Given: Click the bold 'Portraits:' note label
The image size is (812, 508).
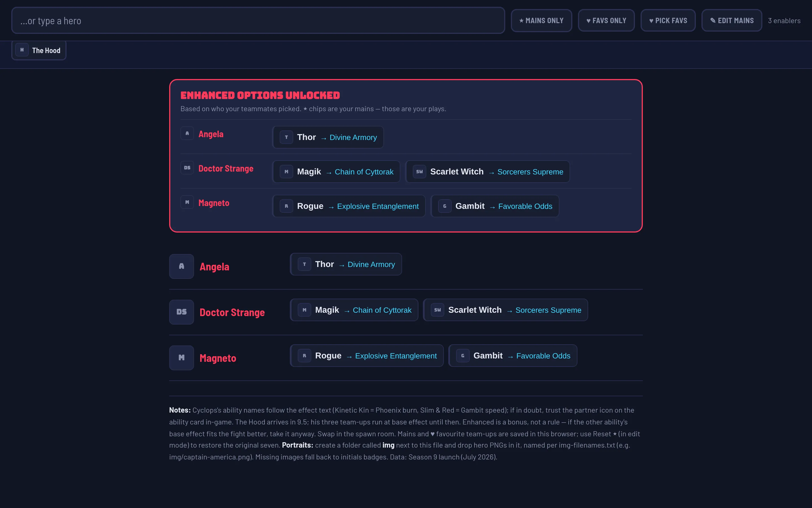Looking at the screenshot, I should [x=298, y=445].
